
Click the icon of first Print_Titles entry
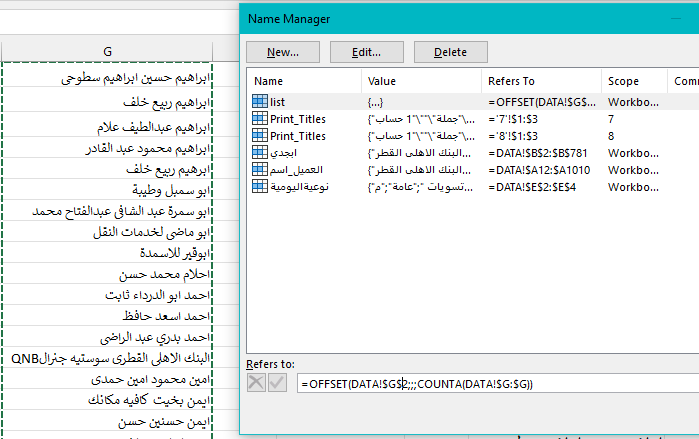tap(260, 119)
